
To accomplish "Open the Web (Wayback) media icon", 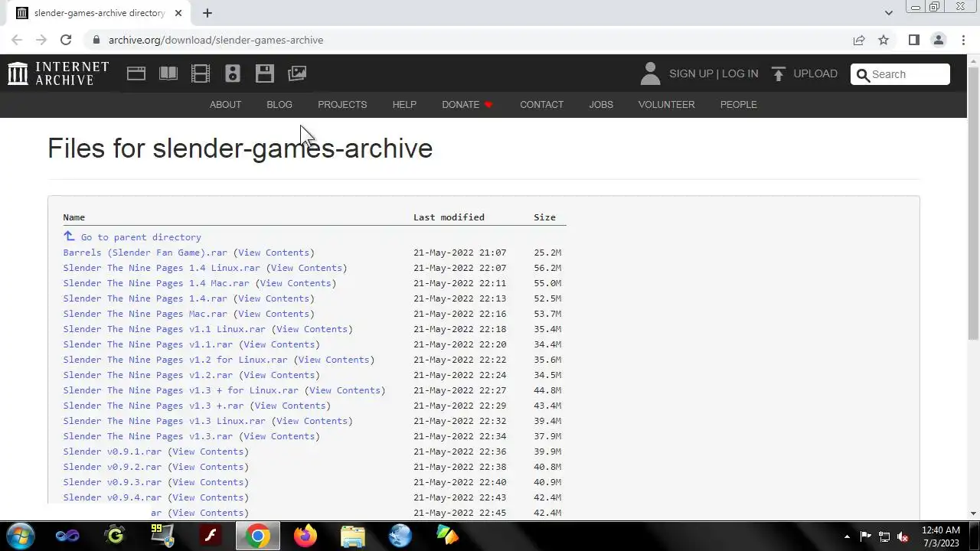I will click(x=136, y=73).
